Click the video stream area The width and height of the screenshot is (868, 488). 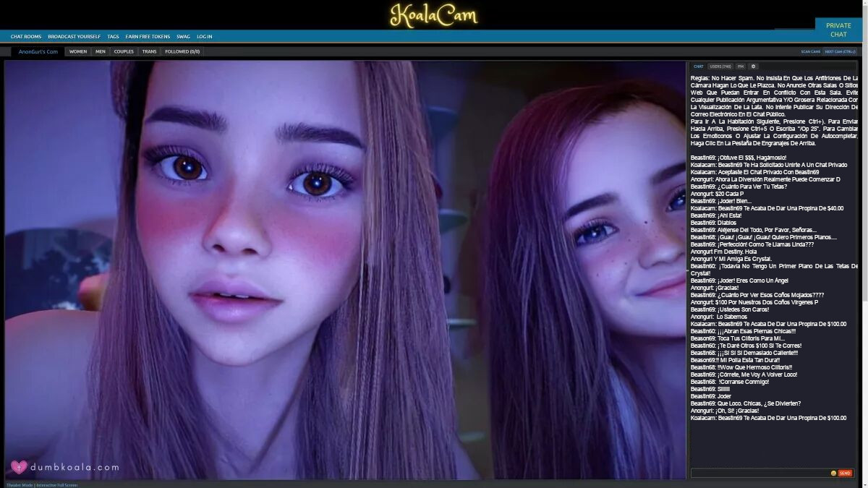coord(345,270)
